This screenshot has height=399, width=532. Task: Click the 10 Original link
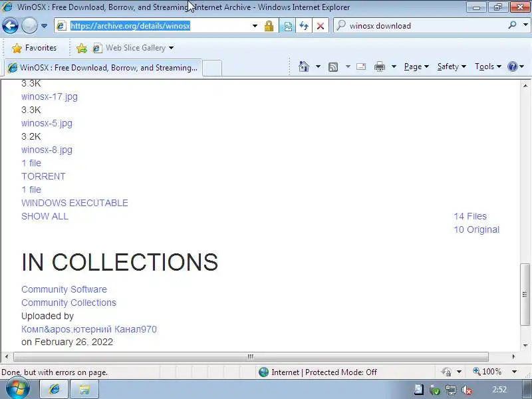(477, 229)
